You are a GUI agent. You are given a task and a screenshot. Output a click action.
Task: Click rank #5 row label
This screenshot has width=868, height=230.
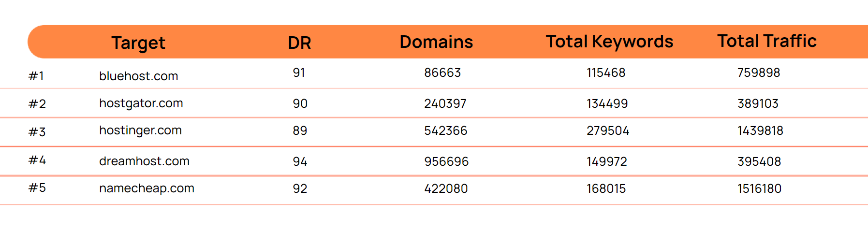(37, 187)
